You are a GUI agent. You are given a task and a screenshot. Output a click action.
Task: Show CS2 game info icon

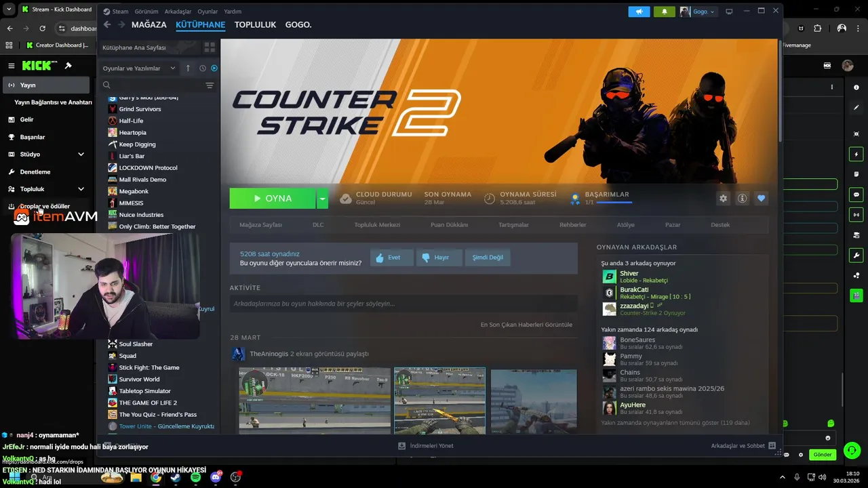pos(742,199)
